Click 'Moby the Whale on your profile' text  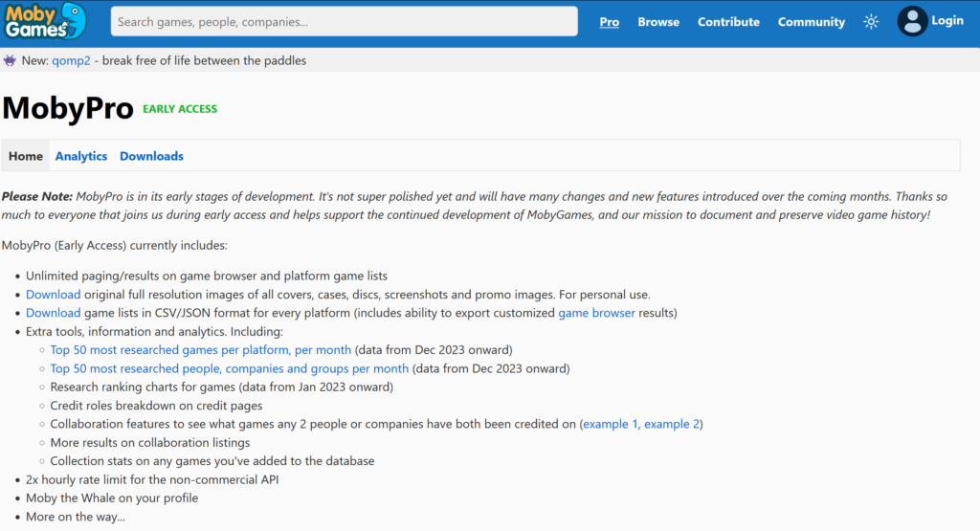112,498
